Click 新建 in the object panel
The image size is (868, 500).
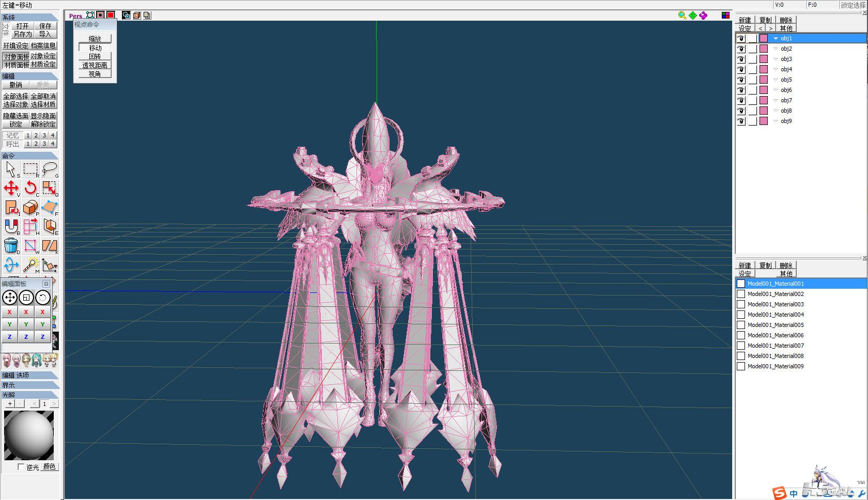tap(745, 20)
